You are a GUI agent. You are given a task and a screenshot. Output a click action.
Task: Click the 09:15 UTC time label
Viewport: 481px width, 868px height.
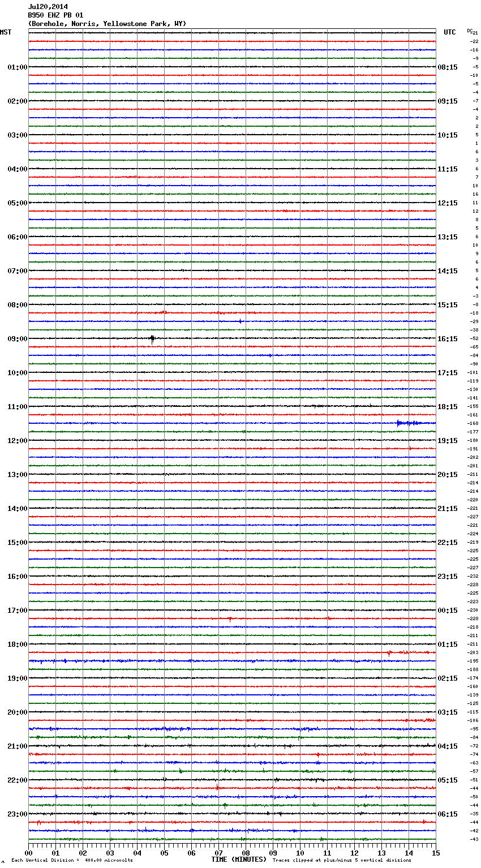pos(448,101)
